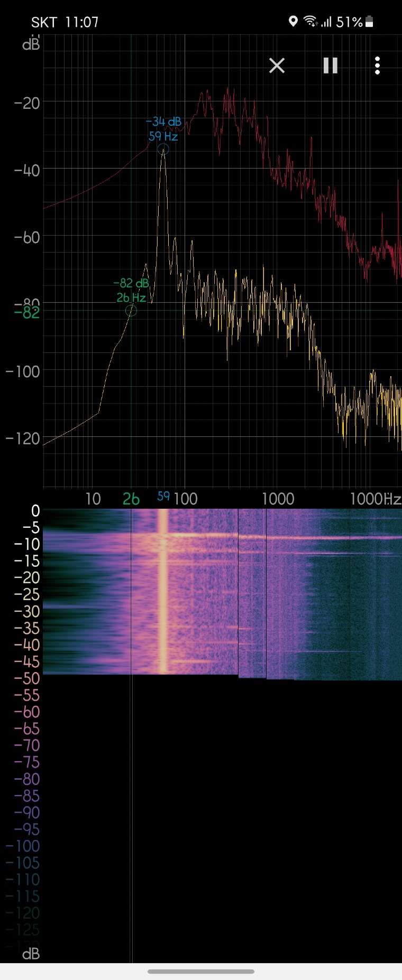Select the blue peak marker circle at 59 Hz
The height and width of the screenshot is (980, 402).
[163, 150]
